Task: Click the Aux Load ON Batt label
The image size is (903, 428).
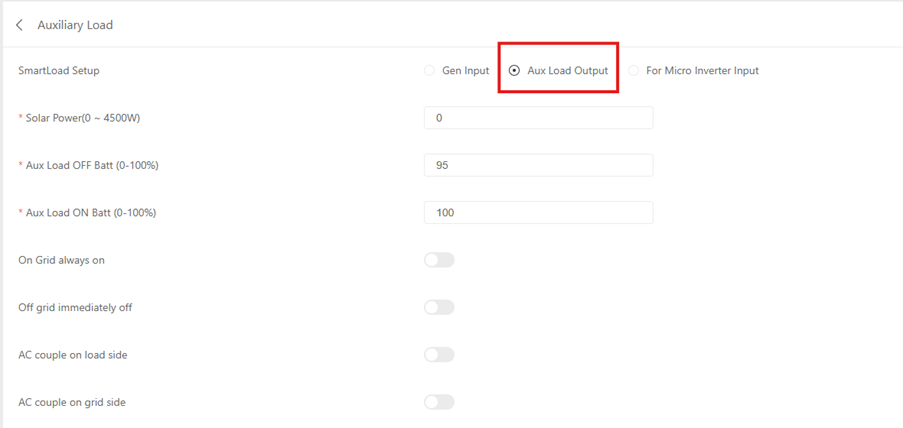Action: (x=91, y=213)
